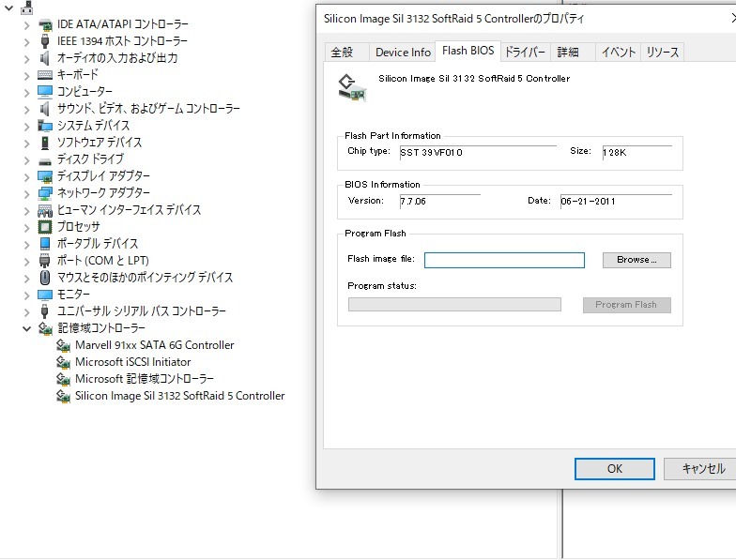736x560 pixels.
Task: Expand the システム デバイス category
Action: pos(26,126)
